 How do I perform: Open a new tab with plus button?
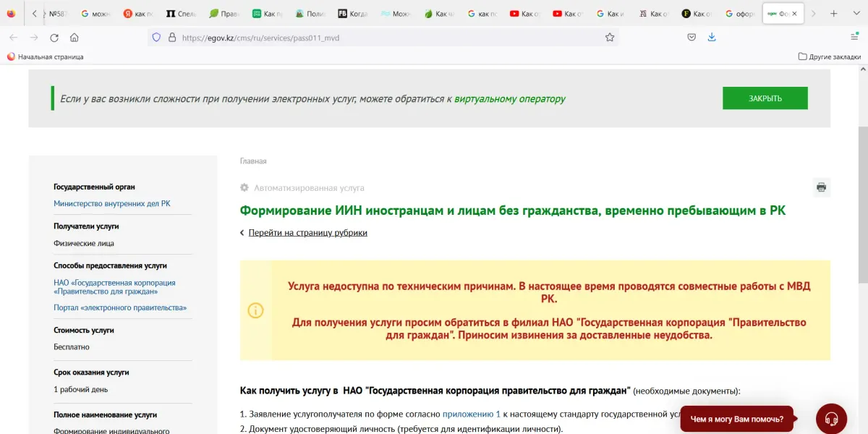pos(834,14)
